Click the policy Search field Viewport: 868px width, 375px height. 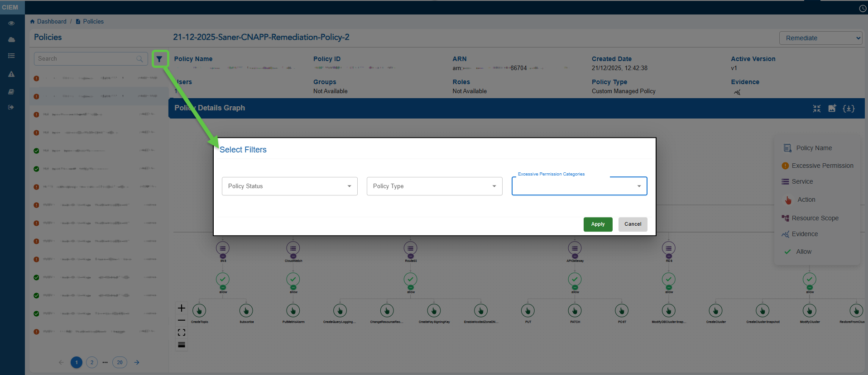tap(86, 59)
